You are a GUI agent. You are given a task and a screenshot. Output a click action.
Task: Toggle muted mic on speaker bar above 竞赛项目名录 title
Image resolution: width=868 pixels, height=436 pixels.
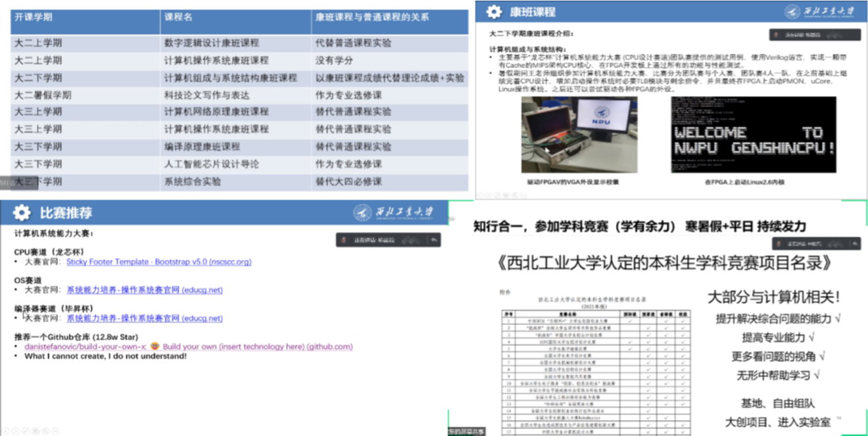[777, 244]
